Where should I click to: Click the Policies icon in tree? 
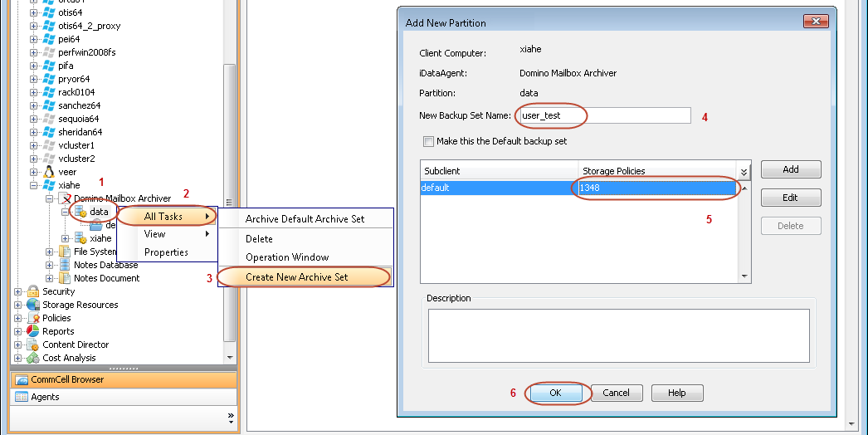click(x=33, y=318)
